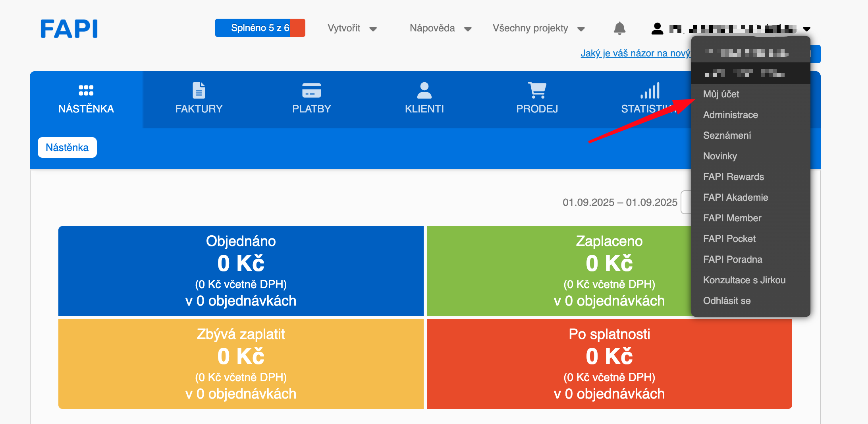Click the blue Objednáno summary tile
This screenshot has width=868, height=424.
(x=241, y=271)
